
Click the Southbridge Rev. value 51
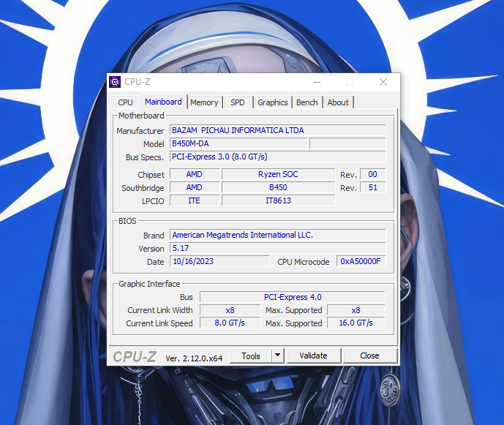tap(373, 187)
